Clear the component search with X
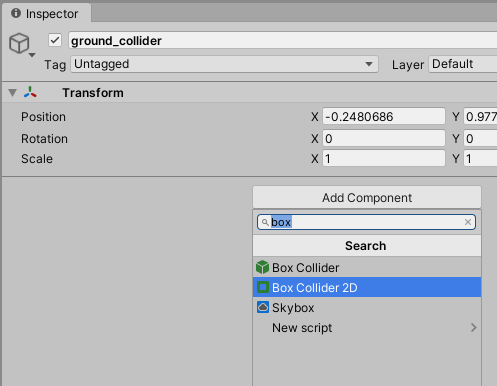Screen dimensions: 497x386 [468, 222]
